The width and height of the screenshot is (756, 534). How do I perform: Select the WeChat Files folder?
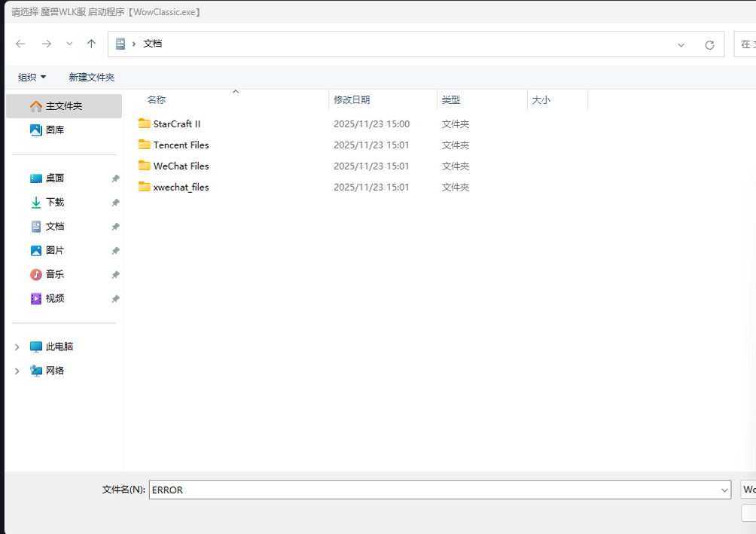(x=181, y=166)
